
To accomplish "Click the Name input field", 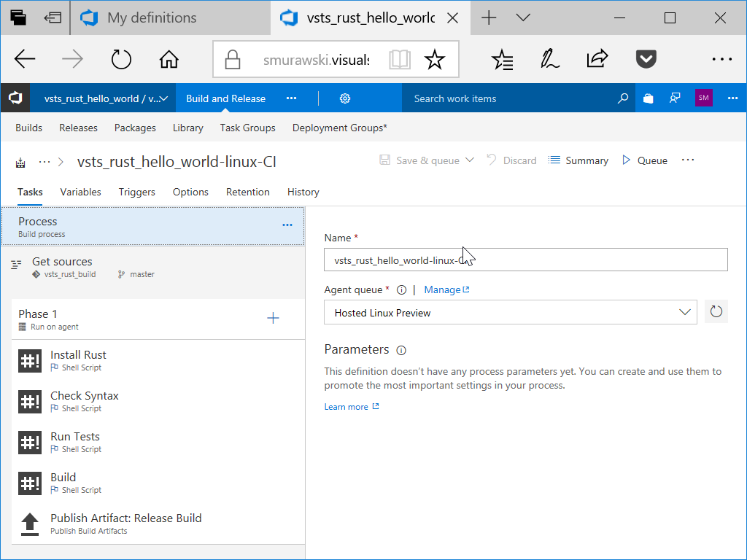I will 525,260.
